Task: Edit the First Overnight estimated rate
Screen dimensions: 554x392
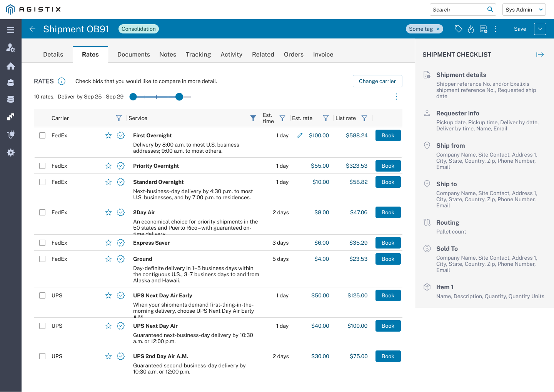Action: (x=300, y=135)
